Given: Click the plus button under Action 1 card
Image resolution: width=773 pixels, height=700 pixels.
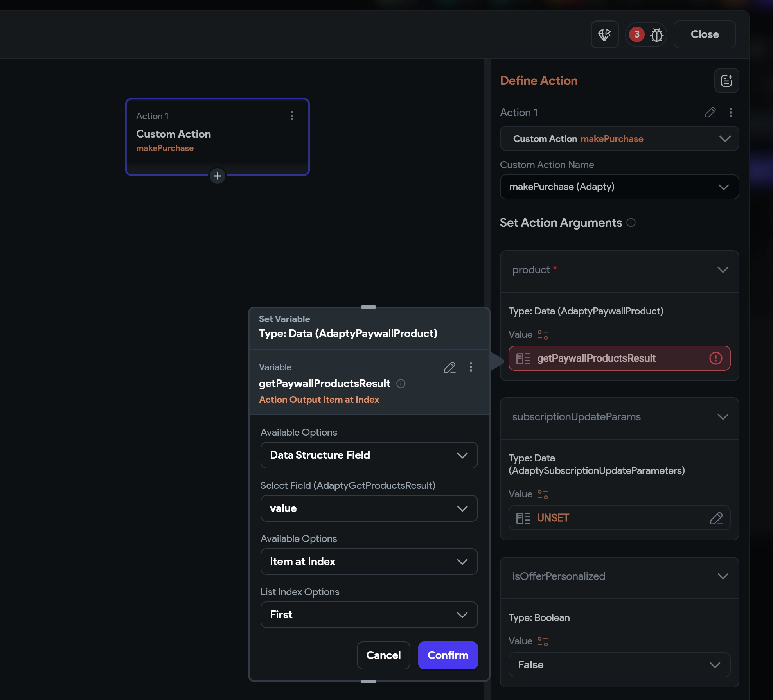Looking at the screenshot, I should tap(218, 176).
